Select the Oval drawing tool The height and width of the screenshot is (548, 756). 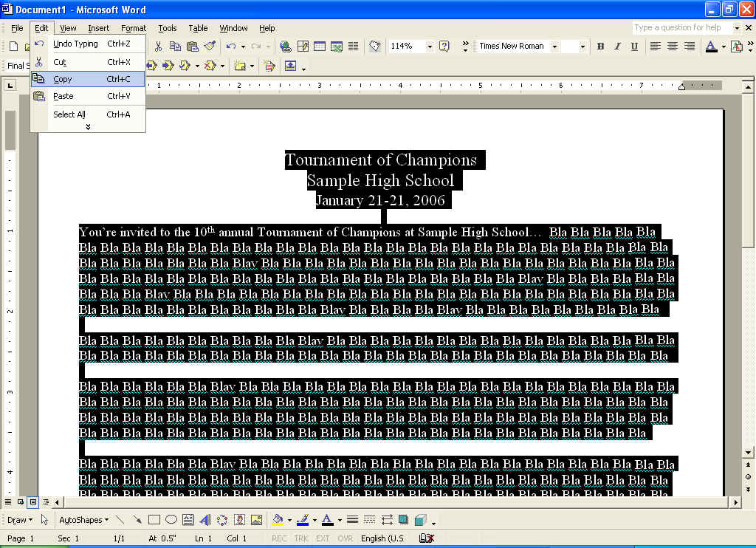[171, 520]
